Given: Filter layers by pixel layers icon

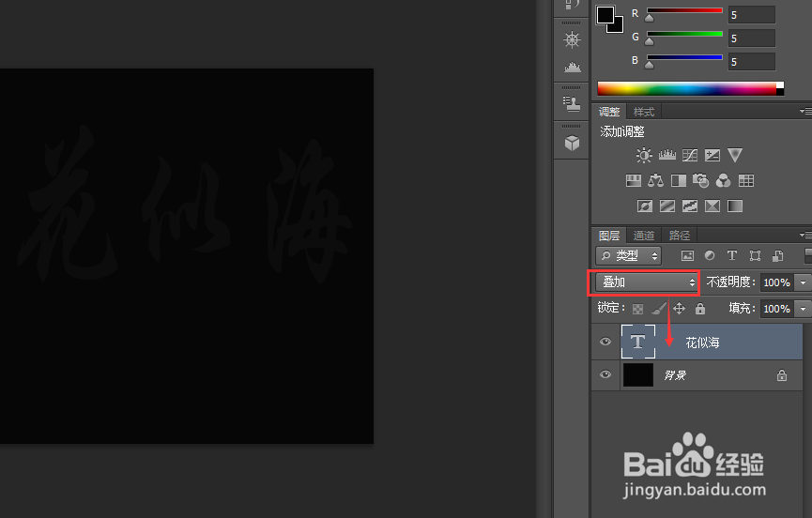Looking at the screenshot, I should pos(687,255).
